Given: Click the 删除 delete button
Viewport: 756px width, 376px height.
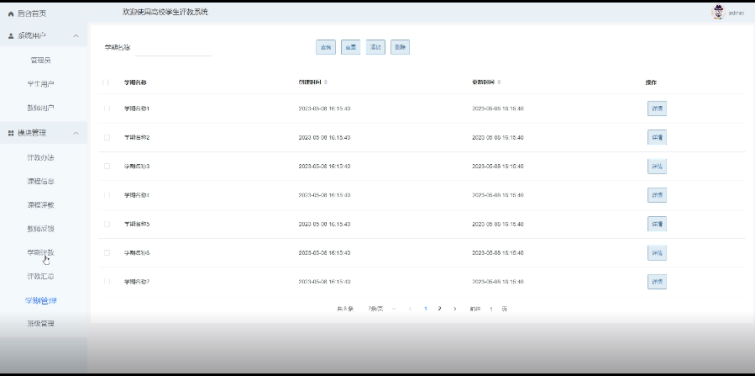Looking at the screenshot, I should click(400, 47).
